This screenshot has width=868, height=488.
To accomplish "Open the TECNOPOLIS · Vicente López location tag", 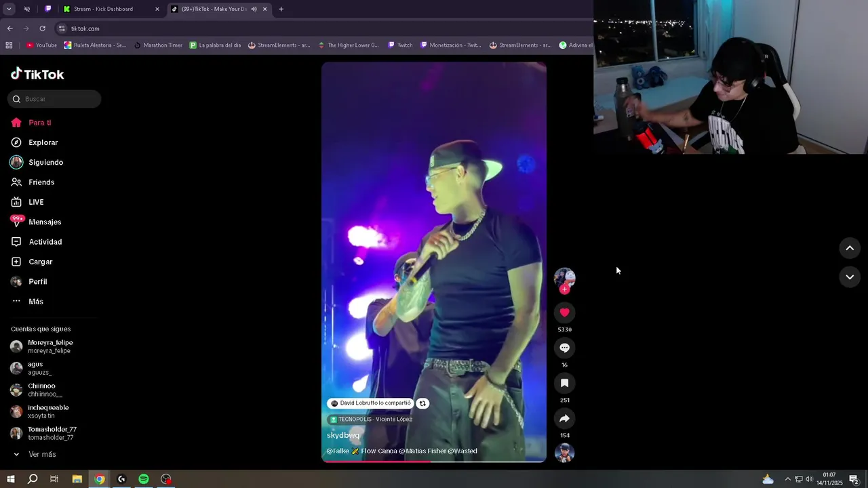I will (372, 420).
